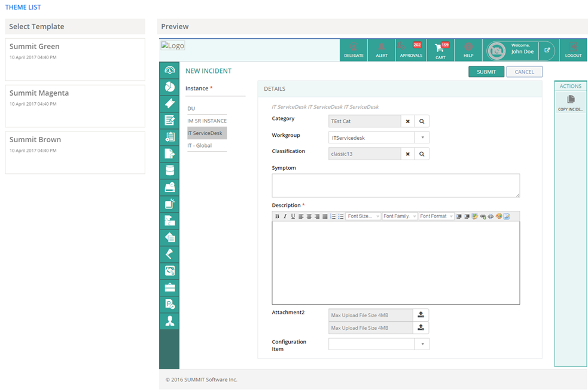Screen dimensions: 588x392
Task: Expand the Configuration Item dropdown
Action: coord(422,344)
